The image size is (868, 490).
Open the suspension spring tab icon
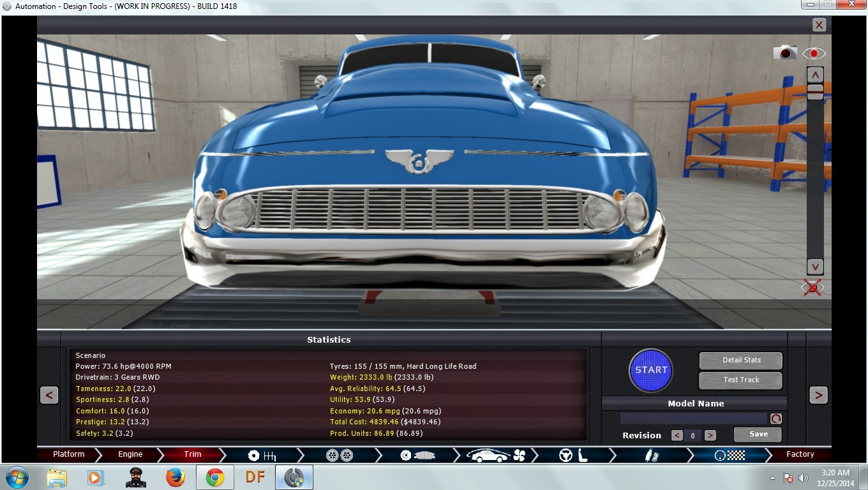[650, 455]
